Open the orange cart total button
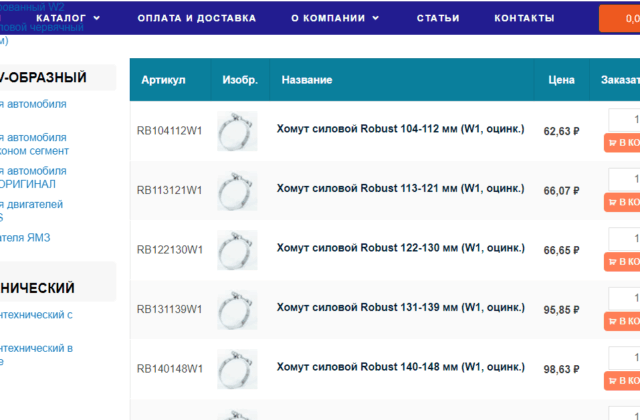 tap(620, 18)
